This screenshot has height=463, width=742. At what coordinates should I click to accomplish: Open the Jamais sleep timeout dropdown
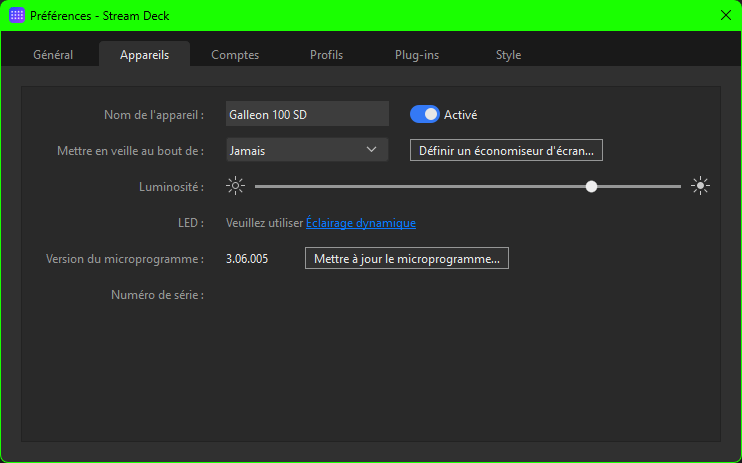click(307, 150)
